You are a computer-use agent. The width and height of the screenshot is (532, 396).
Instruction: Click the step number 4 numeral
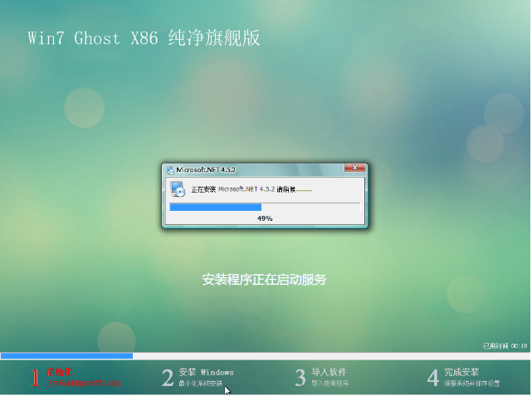click(x=432, y=378)
